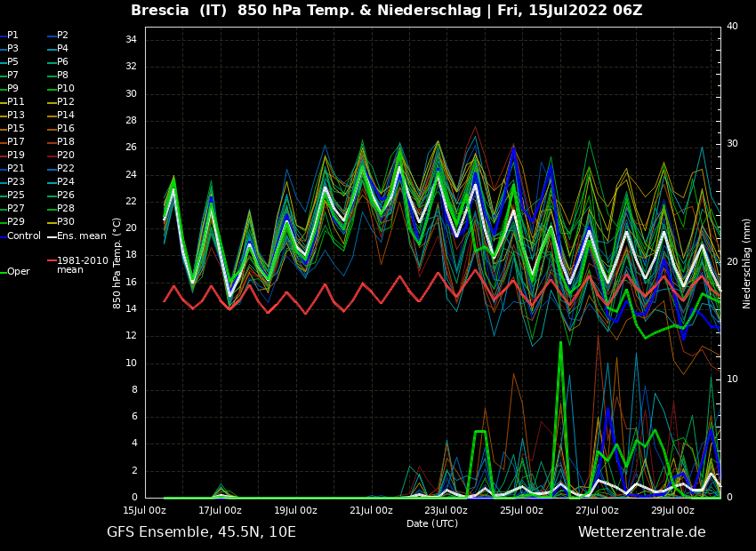Screen dimensions: 756x551
Task: Pick the 21Jul 00z date tick
Action: tap(371, 510)
